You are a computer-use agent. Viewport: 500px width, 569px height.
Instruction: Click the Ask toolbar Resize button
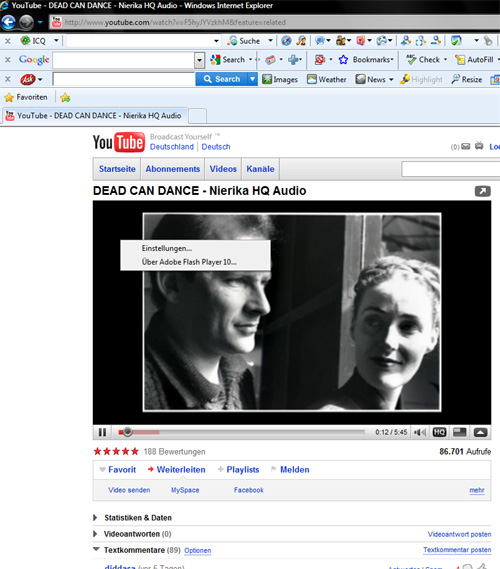click(467, 79)
